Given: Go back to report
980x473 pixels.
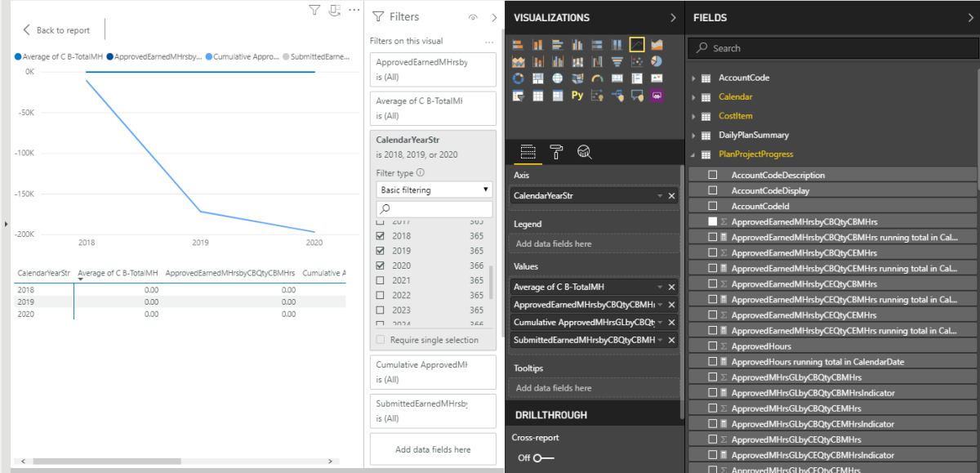Looking at the screenshot, I should tap(56, 30).
